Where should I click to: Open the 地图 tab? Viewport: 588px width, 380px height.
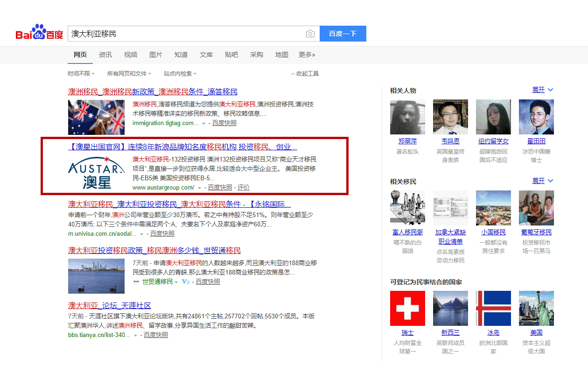282,55
